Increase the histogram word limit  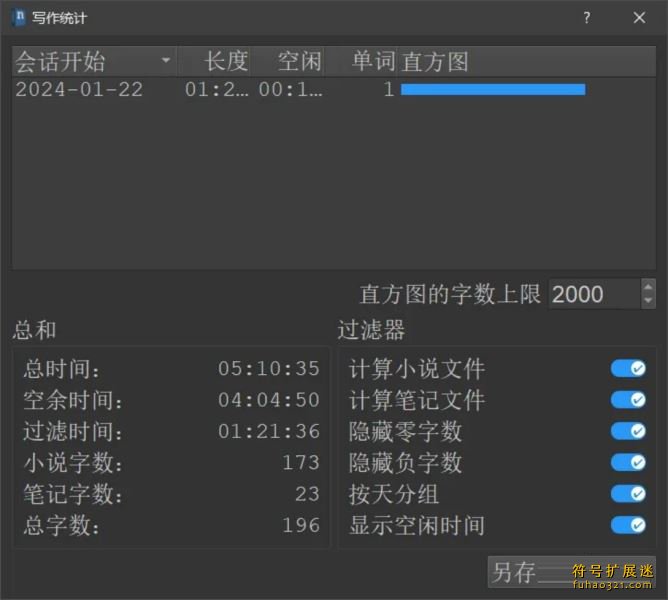tap(648, 286)
